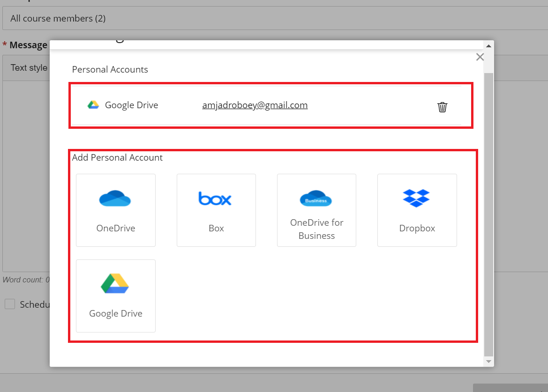Add another Google Drive account

point(116,296)
